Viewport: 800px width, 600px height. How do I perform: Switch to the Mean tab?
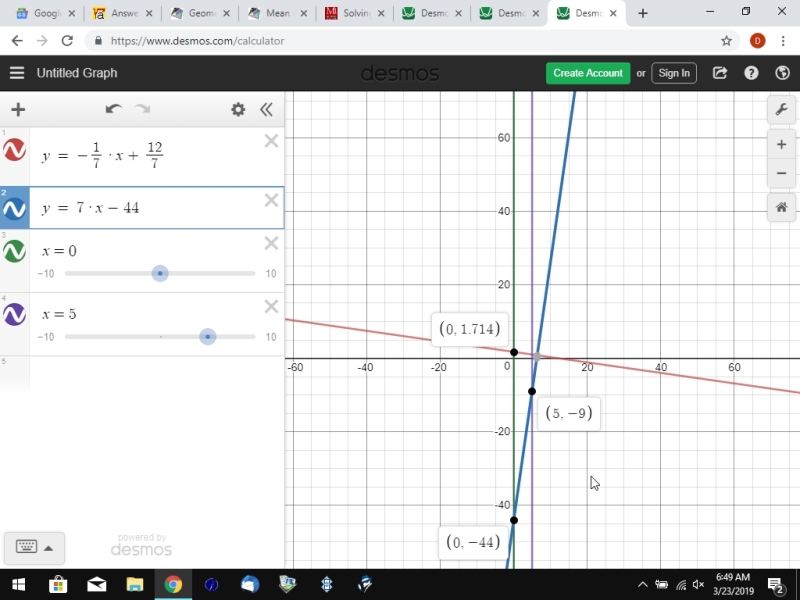(277, 13)
